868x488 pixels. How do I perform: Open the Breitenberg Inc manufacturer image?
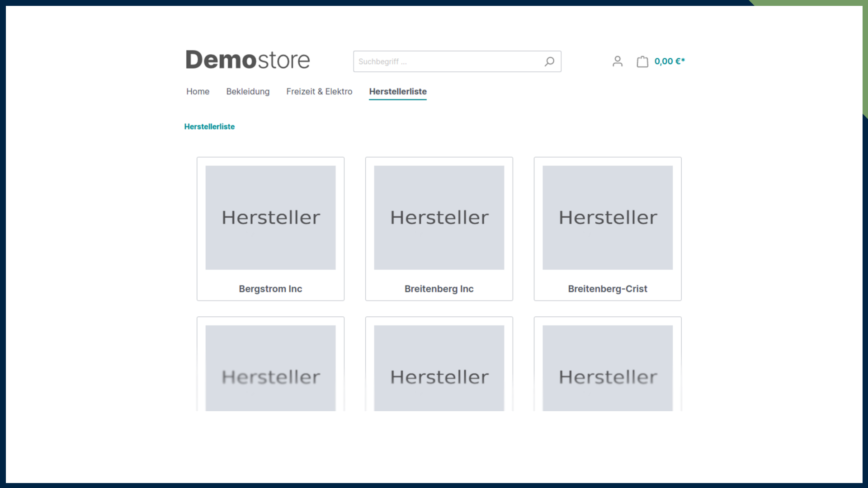(439, 217)
